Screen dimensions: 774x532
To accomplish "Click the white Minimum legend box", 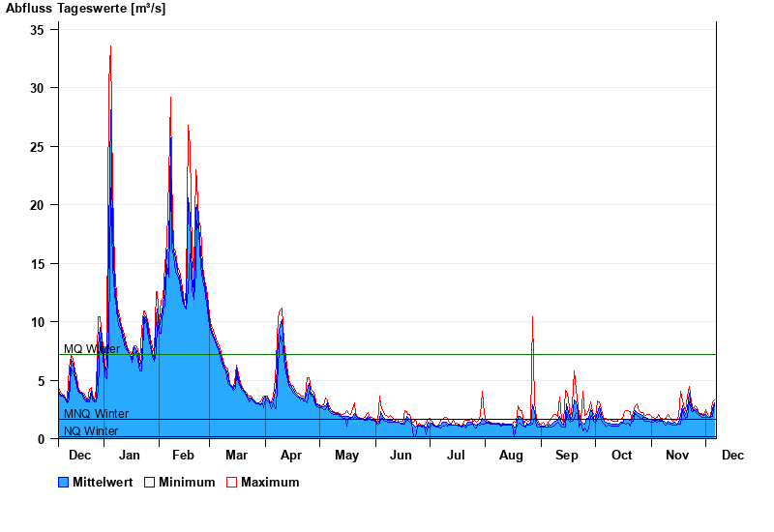I will pos(149,482).
